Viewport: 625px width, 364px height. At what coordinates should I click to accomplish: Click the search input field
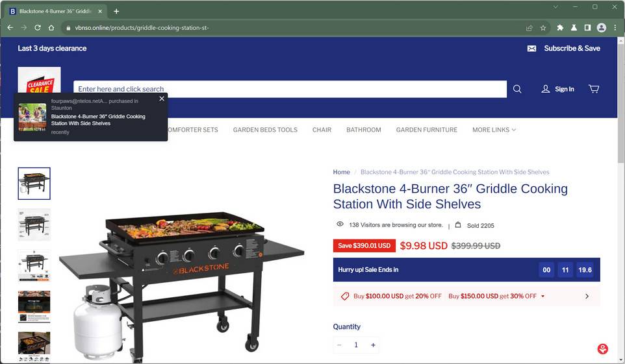pos(290,89)
